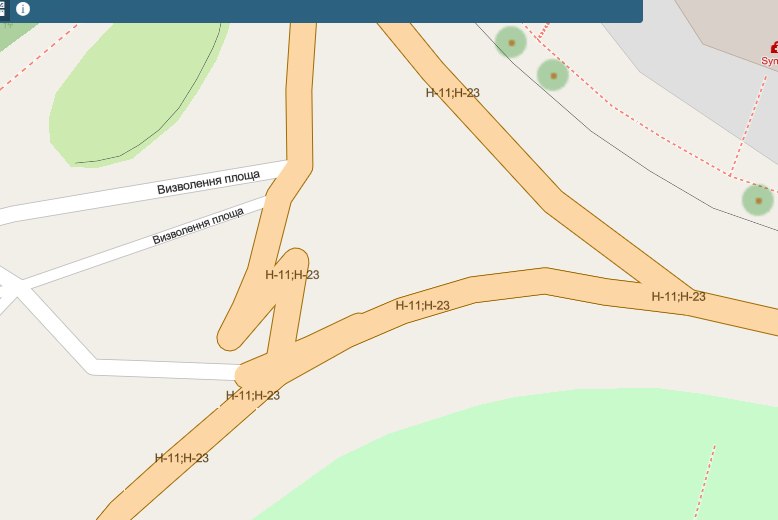Click the Н-11;Н-23 label at the eastern road merge
Viewport: 778px width, 520px height.
[x=678, y=297]
